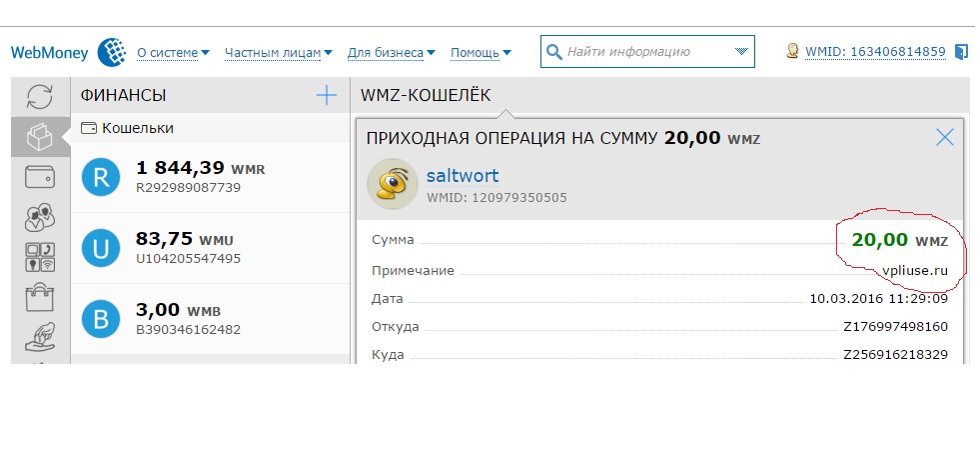Expand the Для бизнеса menu

pyautogui.click(x=392, y=53)
